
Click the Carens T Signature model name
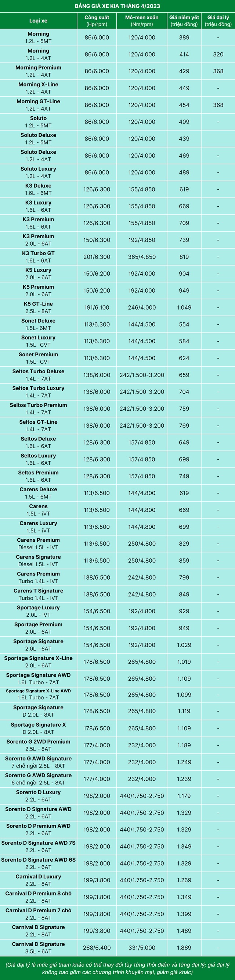coord(38,591)
